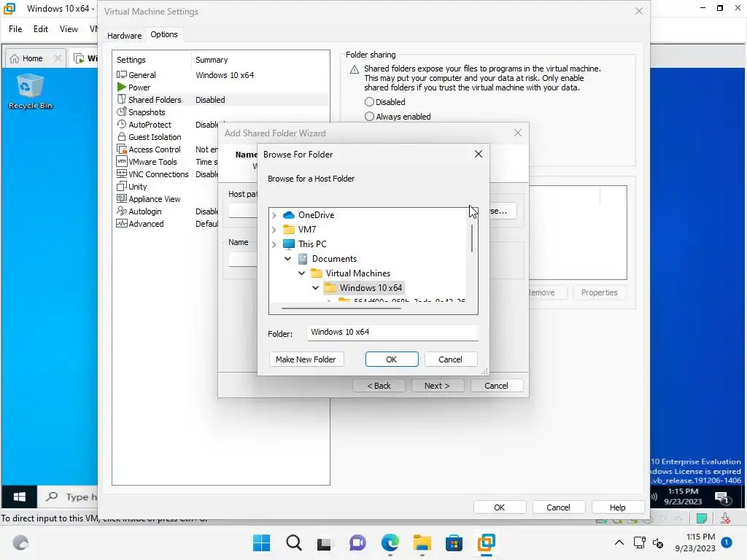Image resolution: width=747 pixels, height=560 pixels.
Task: Click the Unity icon
Action: pos(122,186)
